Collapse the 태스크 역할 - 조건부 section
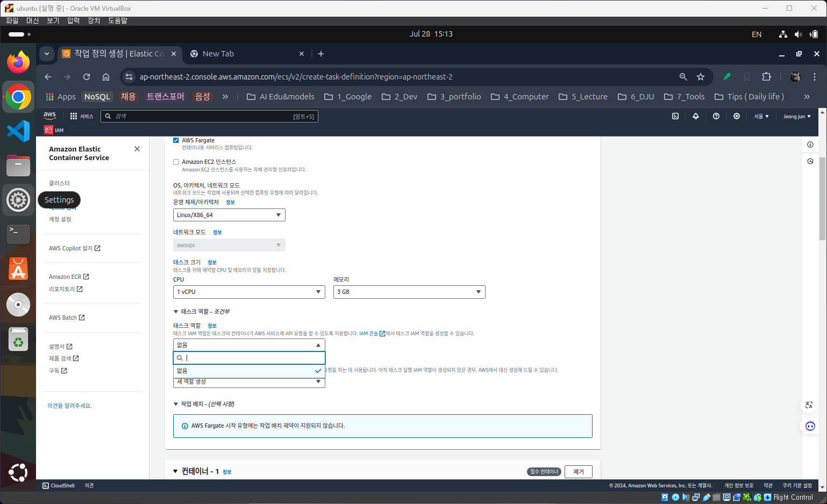Screen dimensions: 827x504 coord(176,312)
